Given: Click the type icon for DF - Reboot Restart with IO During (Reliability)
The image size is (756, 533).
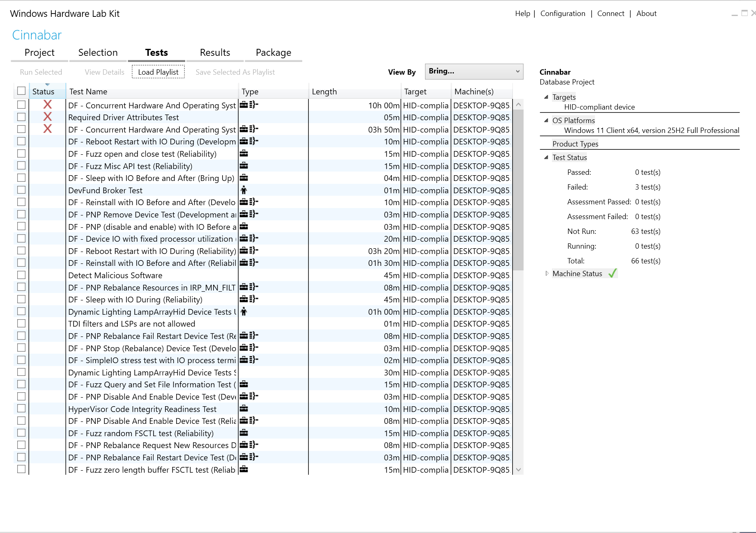Looking at the screenshot, I should 249,251.
